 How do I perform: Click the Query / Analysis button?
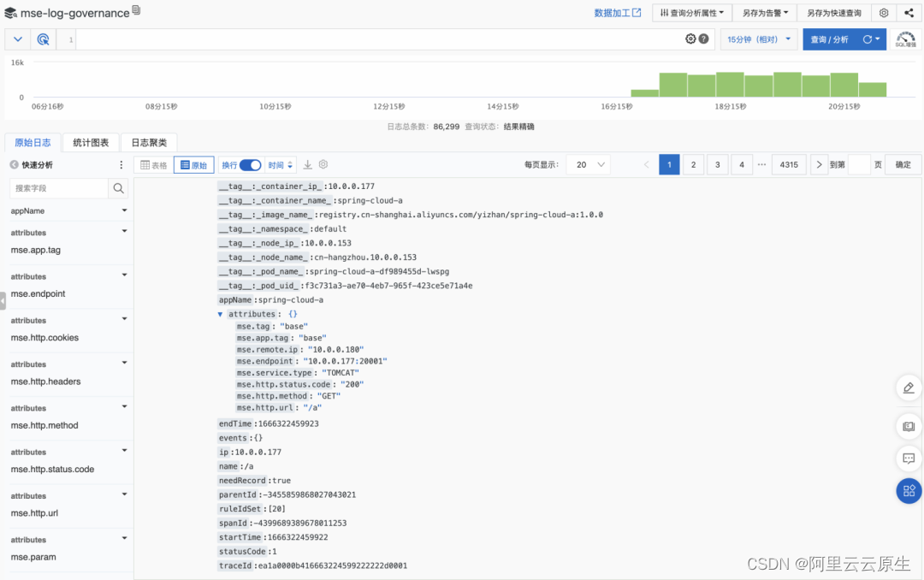[829, 39]
